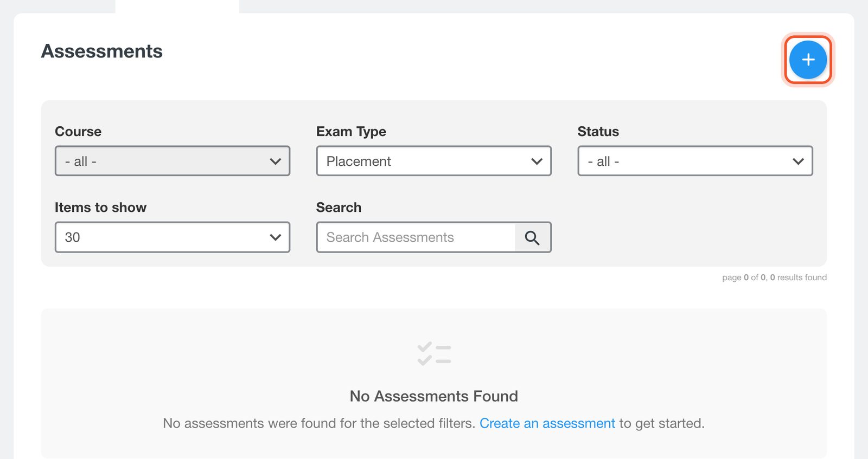Open the Exam Type dropdown showing Placement
Viewport: 868px width, 459px height.
click(434, 161)
